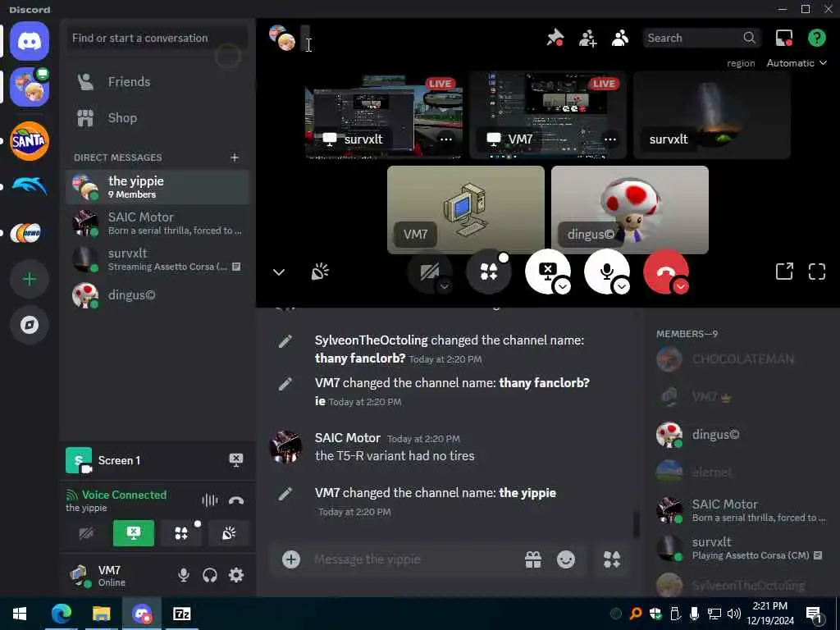Open more options on survxlt stream
Screen dimensions: 840x630
445,139
